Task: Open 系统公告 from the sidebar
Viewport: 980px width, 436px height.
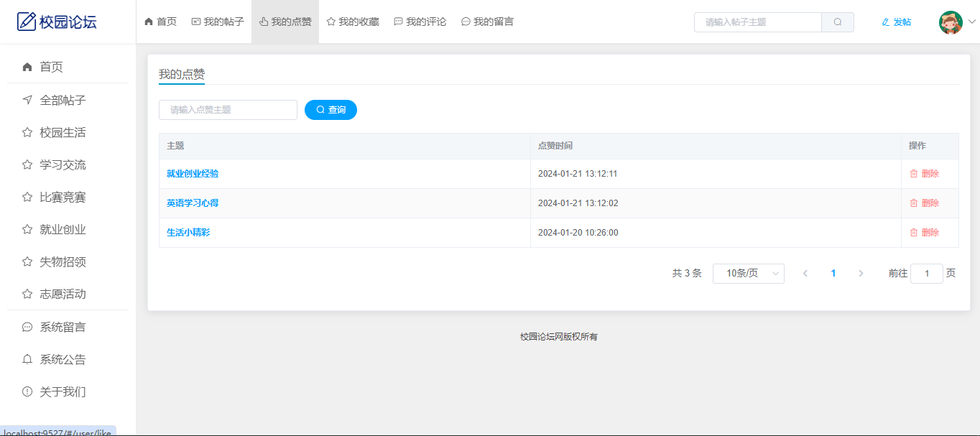Action: [63, 359]
